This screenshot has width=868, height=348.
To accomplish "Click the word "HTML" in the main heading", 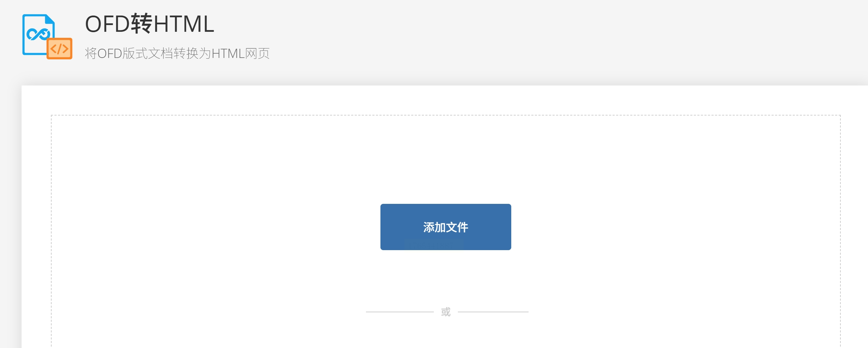I will coord(184,24).
